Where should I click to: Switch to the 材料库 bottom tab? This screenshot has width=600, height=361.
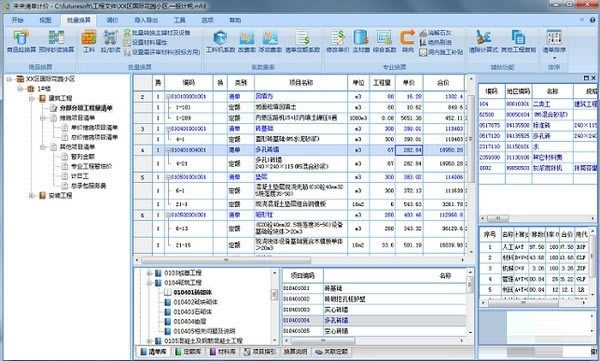click(x=223, y=351)
